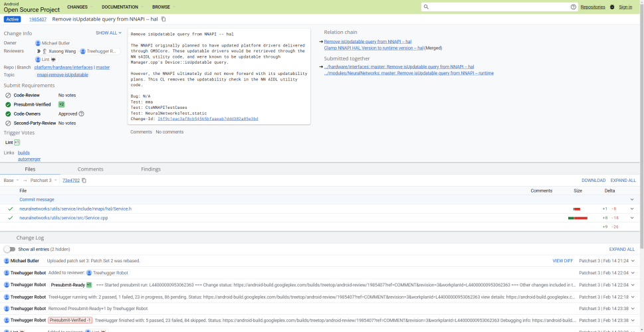Viewport: 644px width, 332px height.
Task: Open the master branch link
Action: coord(102,67)
